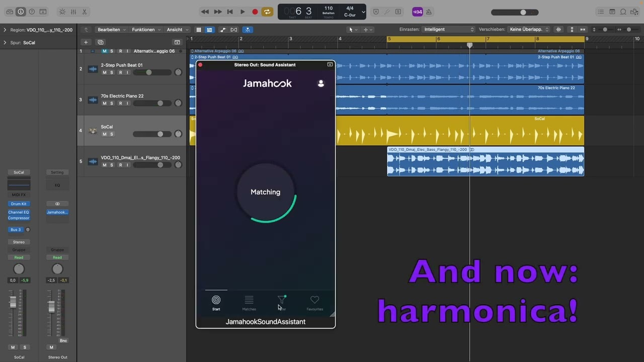Select VDO_110_Dmaj_Elec_Bass_Flangy region
The height and width of the screenshot is (362, 644).
pos(486,161)
